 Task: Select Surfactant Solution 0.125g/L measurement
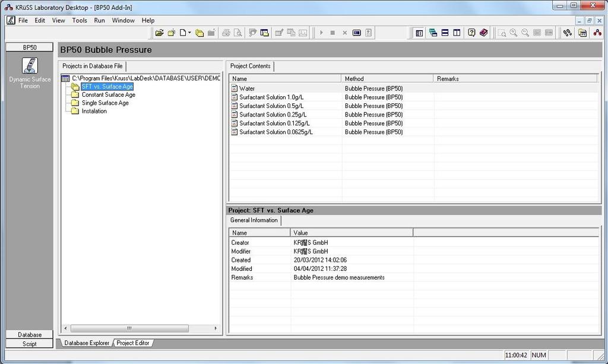tap(413, 124)
